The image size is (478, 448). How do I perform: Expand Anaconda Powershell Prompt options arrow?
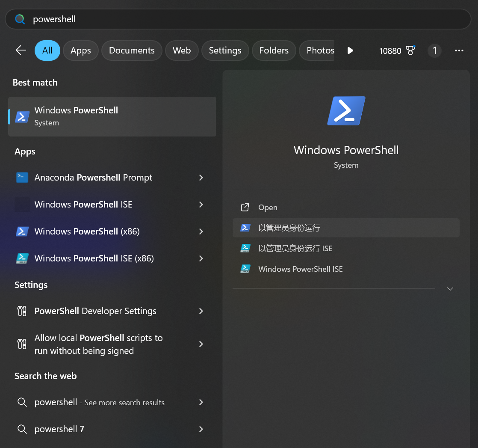coord(201,177)
